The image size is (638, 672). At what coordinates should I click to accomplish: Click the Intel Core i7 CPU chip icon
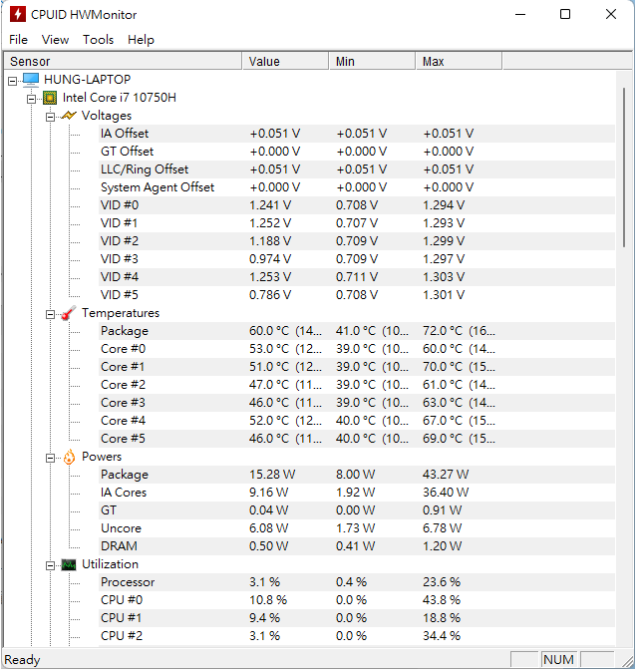click(x=50, y=98)
